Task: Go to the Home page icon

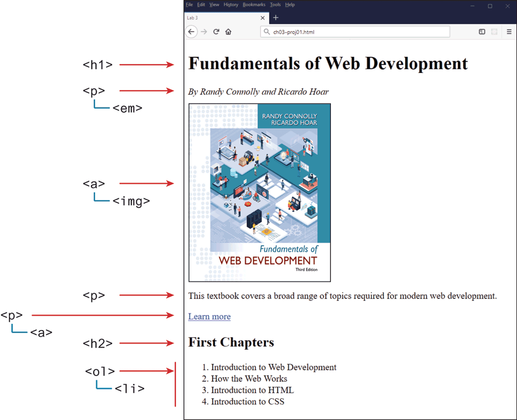Action: (229, 32)
